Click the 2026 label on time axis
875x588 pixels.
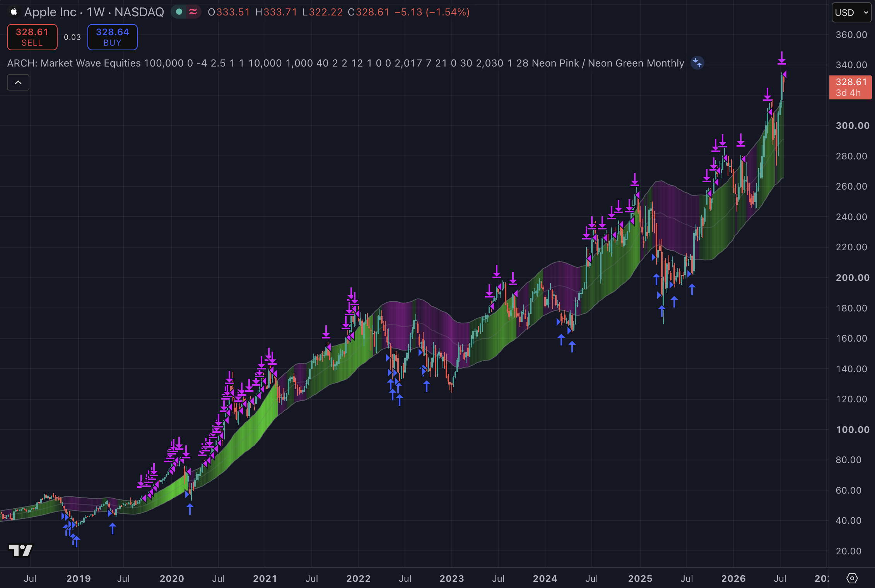[733, 579]
